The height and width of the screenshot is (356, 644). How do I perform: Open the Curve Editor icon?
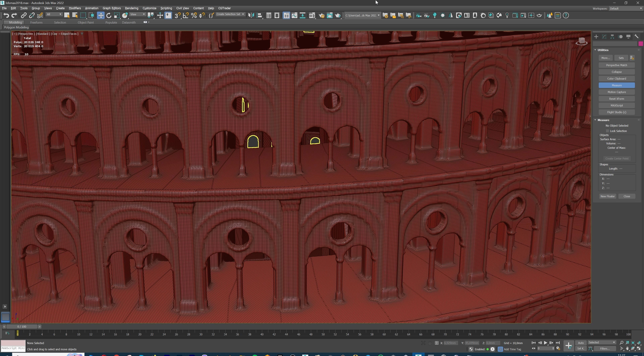point(294,15)
